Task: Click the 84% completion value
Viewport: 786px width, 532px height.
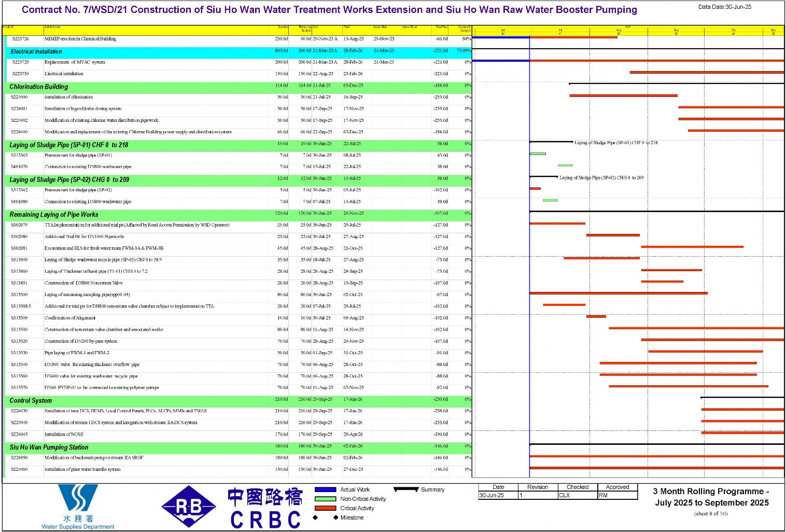Action: tap(467, 39)
